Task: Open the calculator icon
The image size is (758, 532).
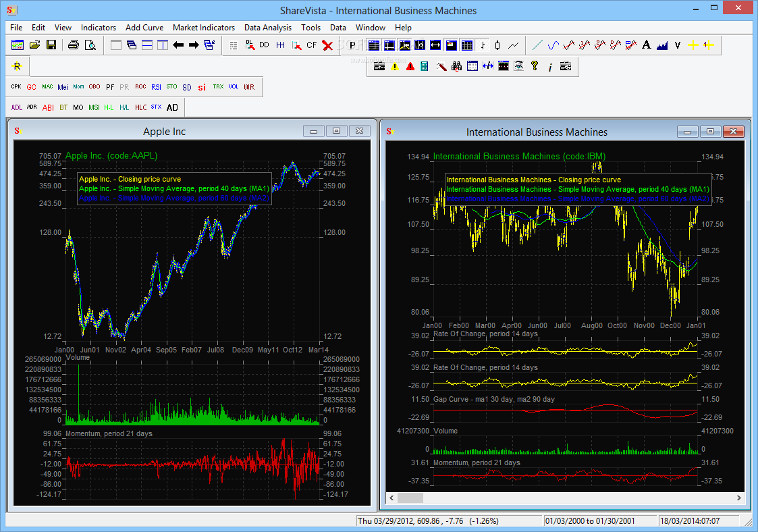Action: 425,66
